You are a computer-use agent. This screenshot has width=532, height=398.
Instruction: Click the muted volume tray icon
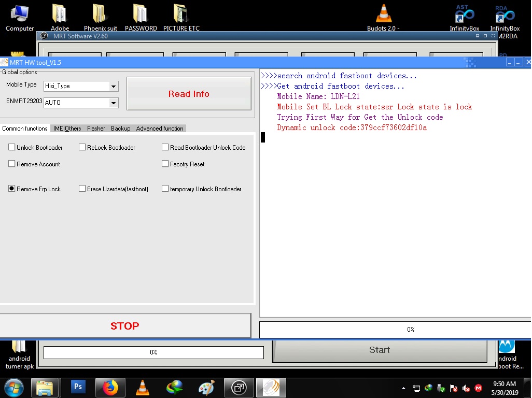click(466, 388)
